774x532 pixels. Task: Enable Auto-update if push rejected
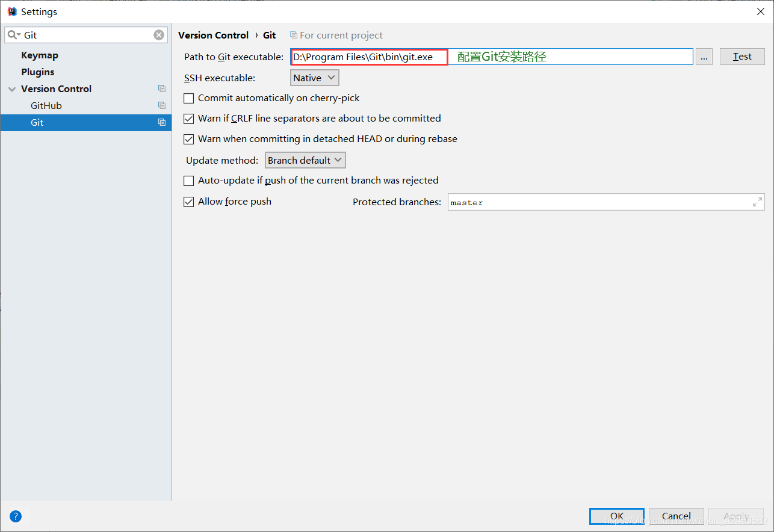pos(189,181)
